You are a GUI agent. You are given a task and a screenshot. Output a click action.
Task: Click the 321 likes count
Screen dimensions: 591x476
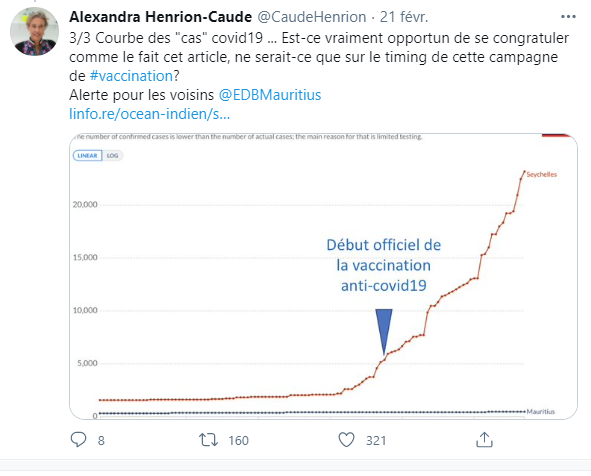(376, 440)
